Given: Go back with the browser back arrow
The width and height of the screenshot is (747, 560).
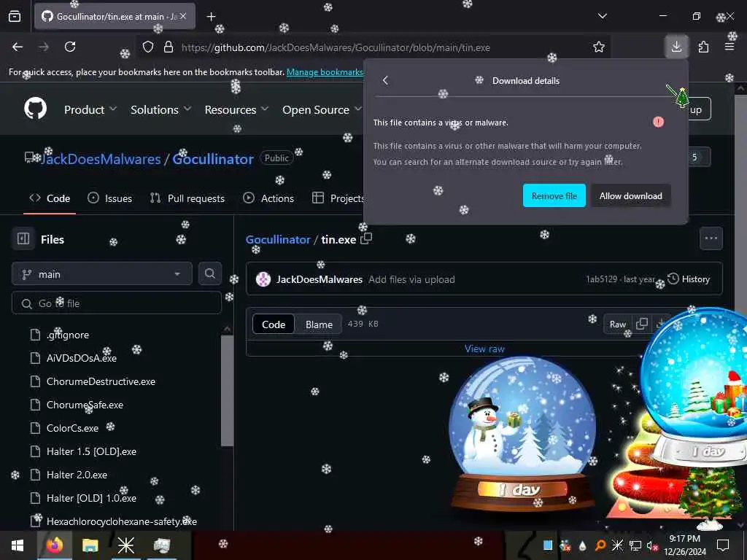Looking at the screenshot, I should click(18, 47).
